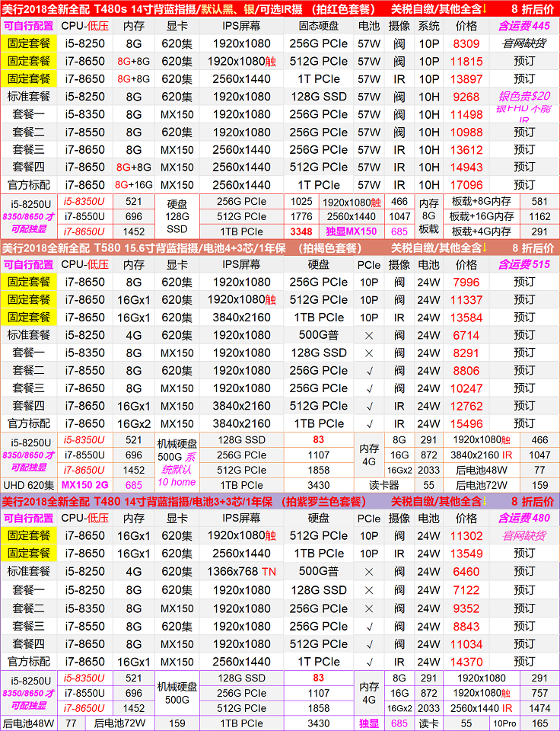Click price 7996 in T580 table
Viewport: 560px width, 731px height.
click(466, 283)
